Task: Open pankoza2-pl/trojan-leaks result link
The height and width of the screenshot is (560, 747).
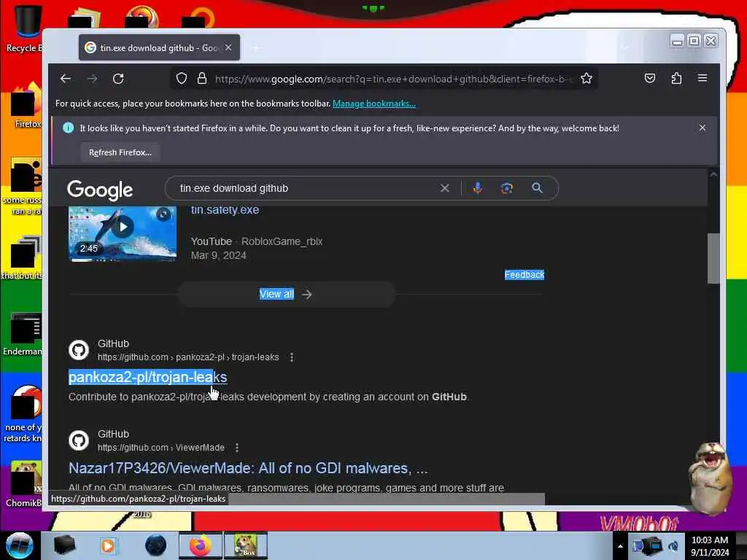Action: [147, 377]
